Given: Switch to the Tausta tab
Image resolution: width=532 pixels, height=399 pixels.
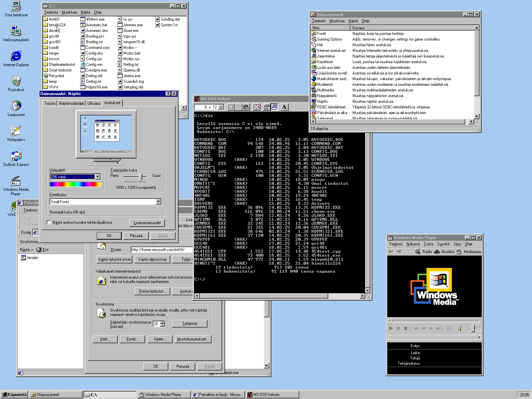Looking at the screenshot, I should (50, 103).
